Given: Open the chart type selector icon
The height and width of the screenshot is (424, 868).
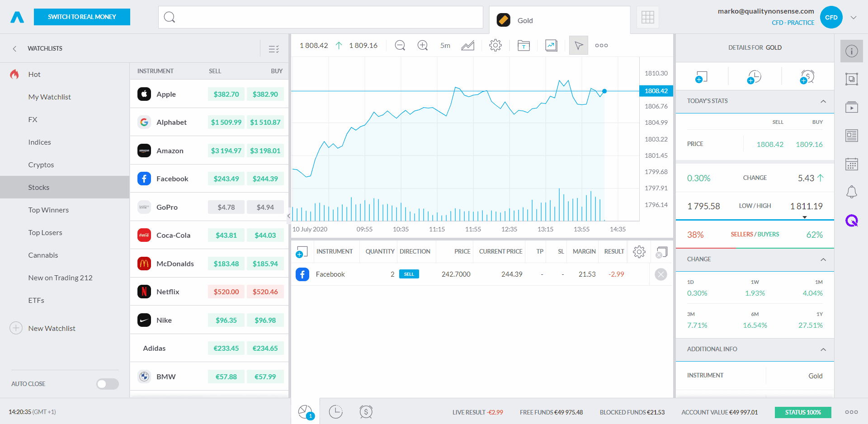Looking at the screenshot, I should point(467,45).
